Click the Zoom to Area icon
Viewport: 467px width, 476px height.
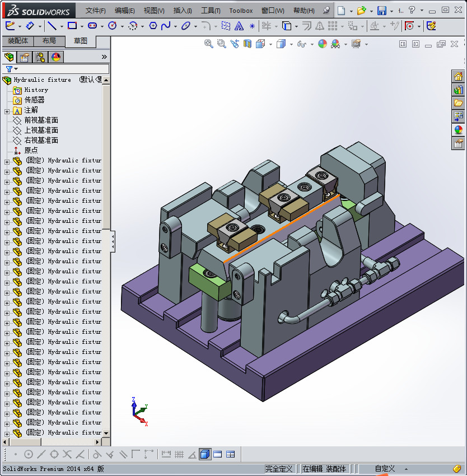pos(222,44)
